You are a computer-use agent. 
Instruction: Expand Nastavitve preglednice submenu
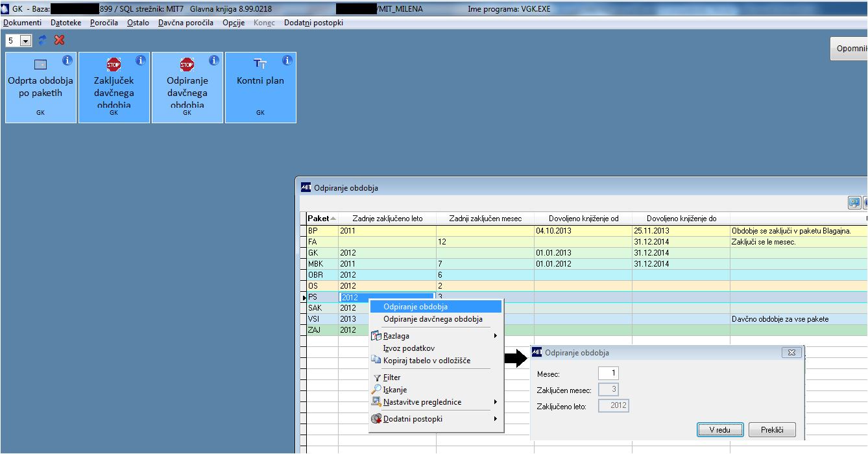(x=495, y=402)
